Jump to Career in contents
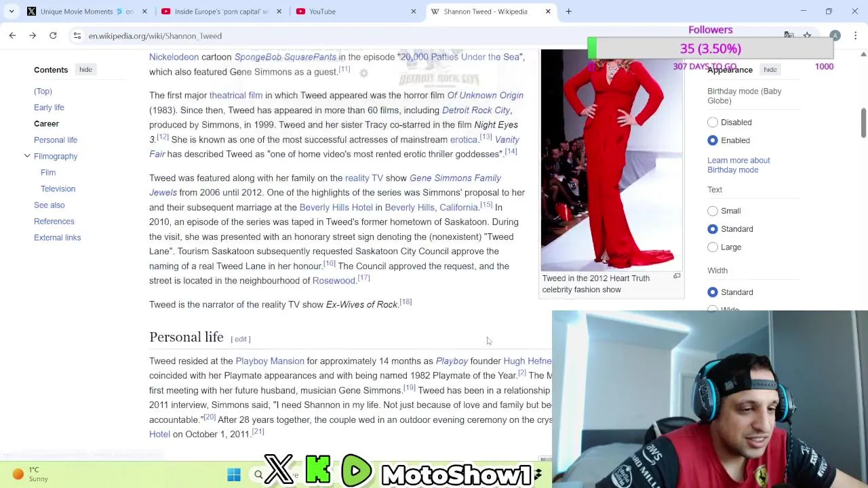This screenshot has height=488, width=868. click(46, 124)
